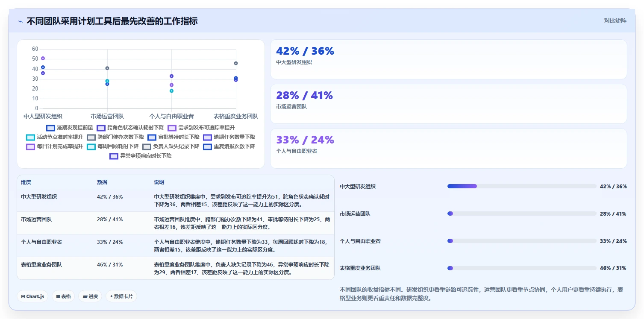Click the 28% / 41% value beside progress bar
The height and width of the screenshot is (319, 644).
[x=613, y=214]
